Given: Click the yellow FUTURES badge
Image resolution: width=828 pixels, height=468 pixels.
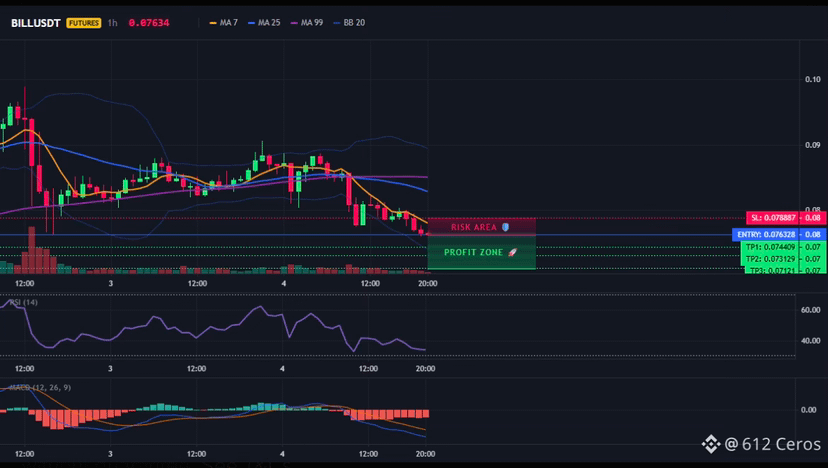Looking at the screenshot, I should [83, 23].
